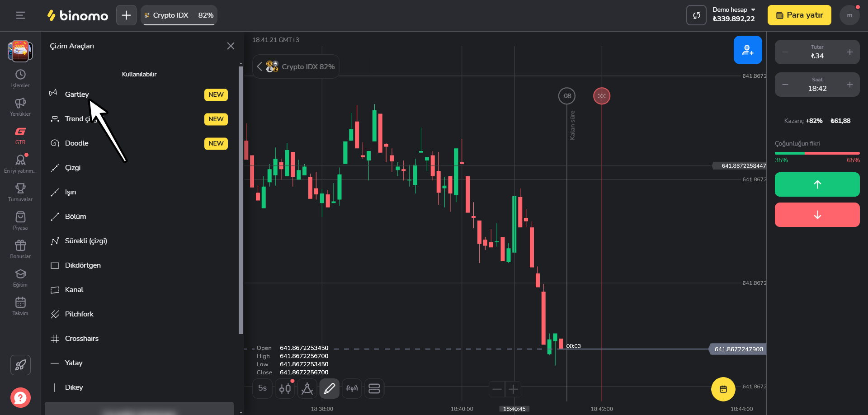Select the Sürekli (çizgi) tool
868x415 pixels.
click(x=139, y=241)
